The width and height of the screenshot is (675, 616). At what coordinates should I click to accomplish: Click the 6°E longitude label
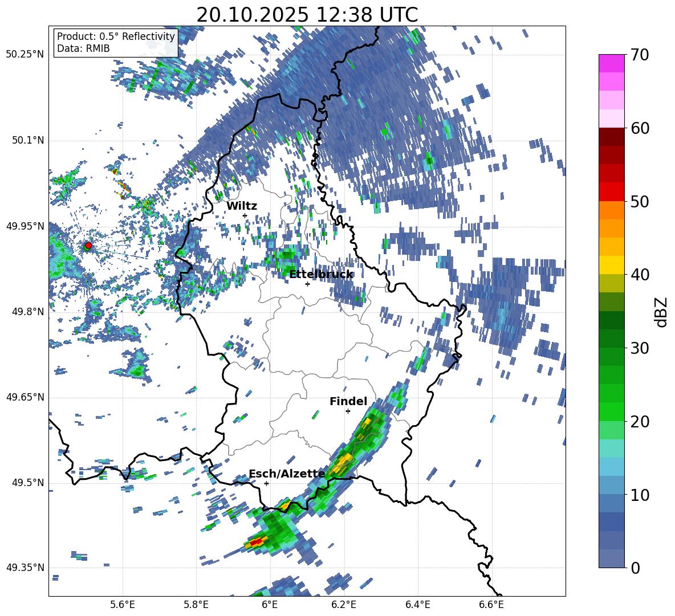pyautogui.click(x=270, y=605)
